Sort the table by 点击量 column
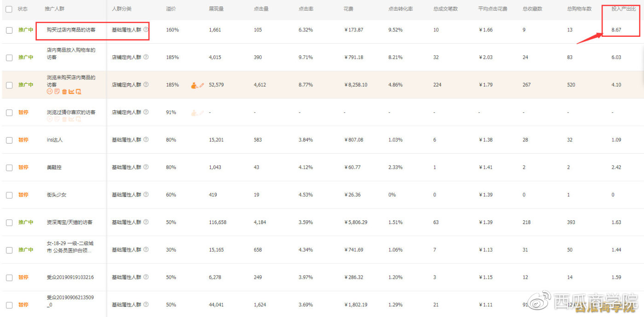This screenshot has height=317, width=644. tap(261, 8)
